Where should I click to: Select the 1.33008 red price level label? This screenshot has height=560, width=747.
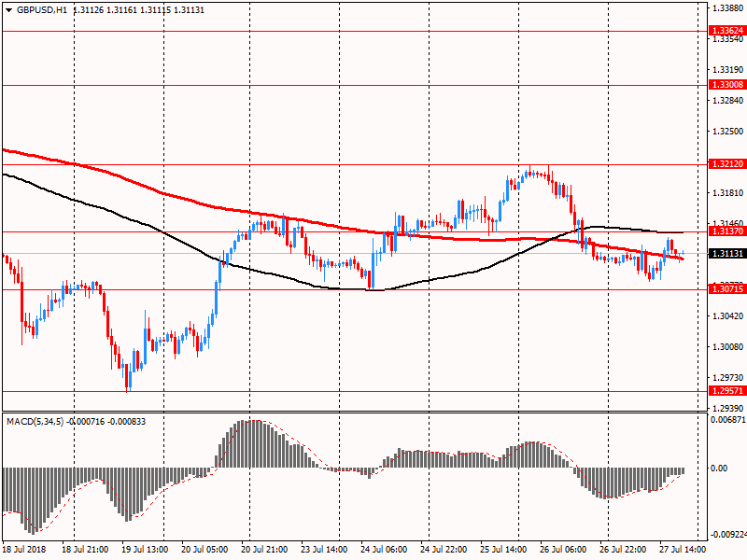727,85
